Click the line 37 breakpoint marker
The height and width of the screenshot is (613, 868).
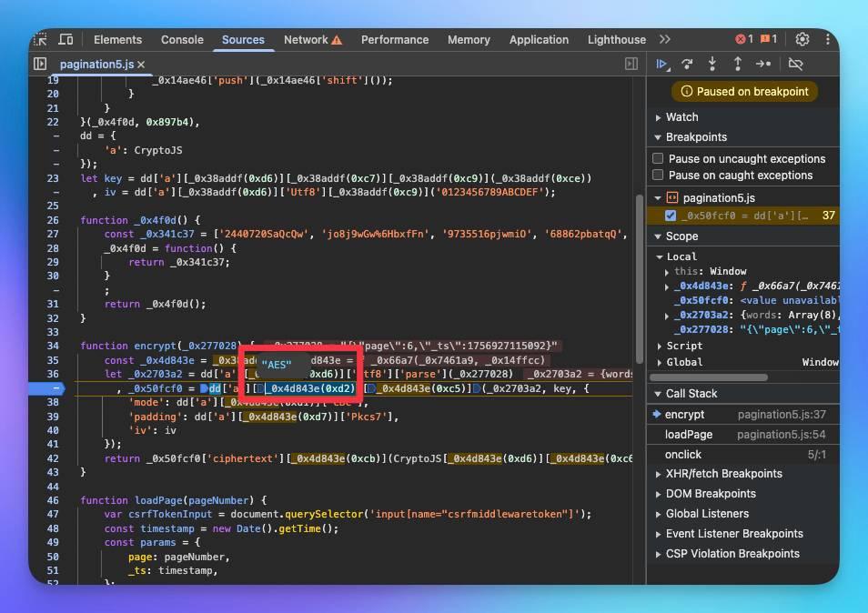48,388
